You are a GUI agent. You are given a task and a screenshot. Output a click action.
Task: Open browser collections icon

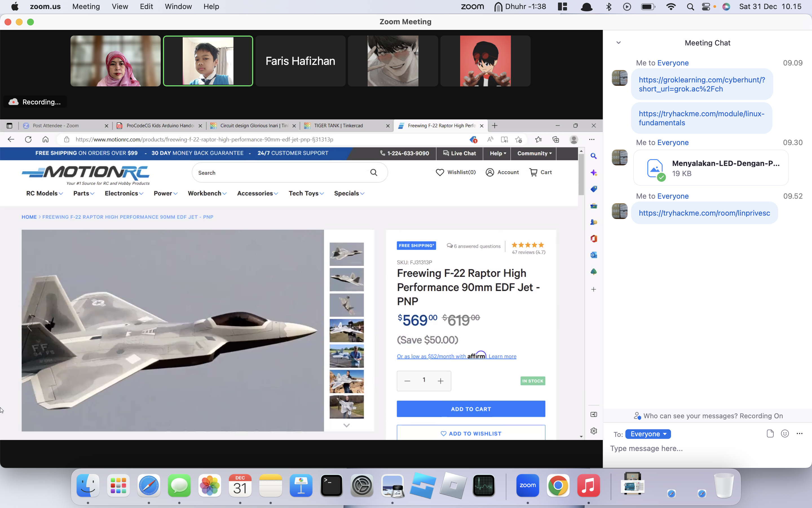pyautogui.click(x=556, y=139)
